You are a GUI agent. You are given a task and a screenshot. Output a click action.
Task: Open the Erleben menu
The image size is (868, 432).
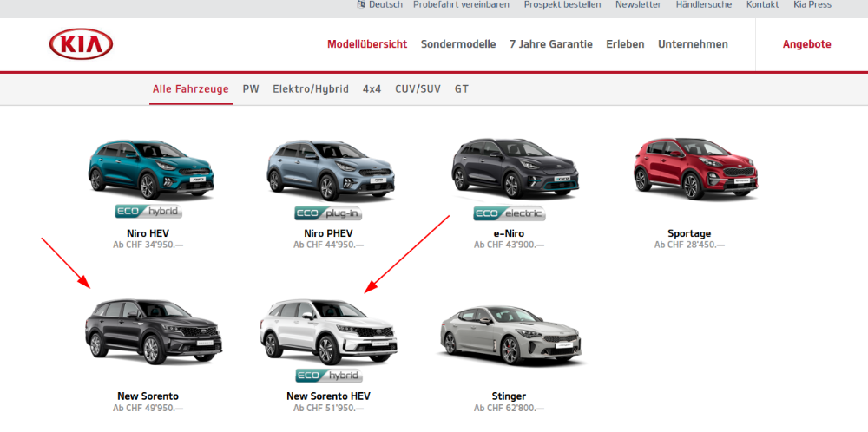[x=625, y=44]
